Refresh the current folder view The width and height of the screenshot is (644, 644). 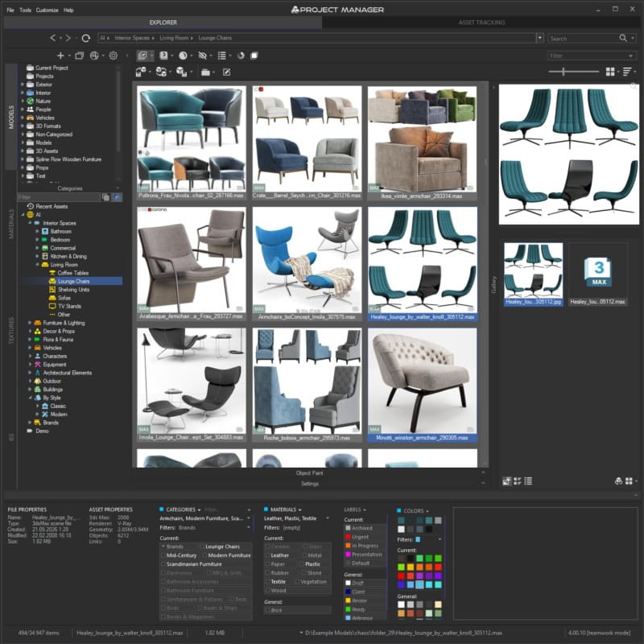[x=86, y=38]
